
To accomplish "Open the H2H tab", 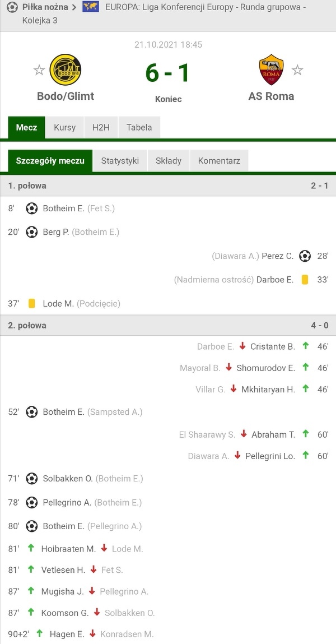I will 101,127.
